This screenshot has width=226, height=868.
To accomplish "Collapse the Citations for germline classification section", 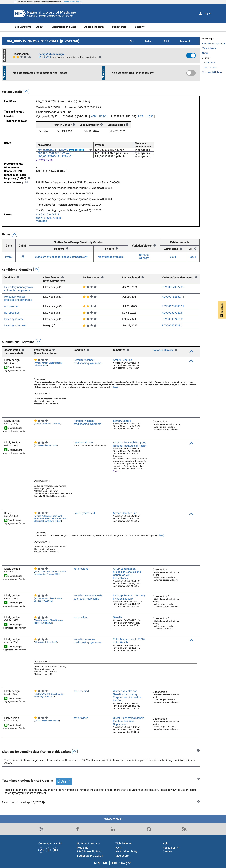I will coord(75,751).
